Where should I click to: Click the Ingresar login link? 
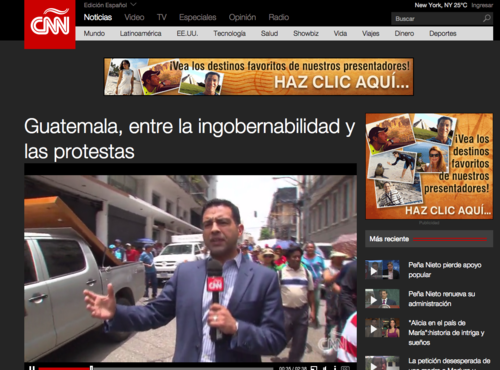tap(482, 5)
